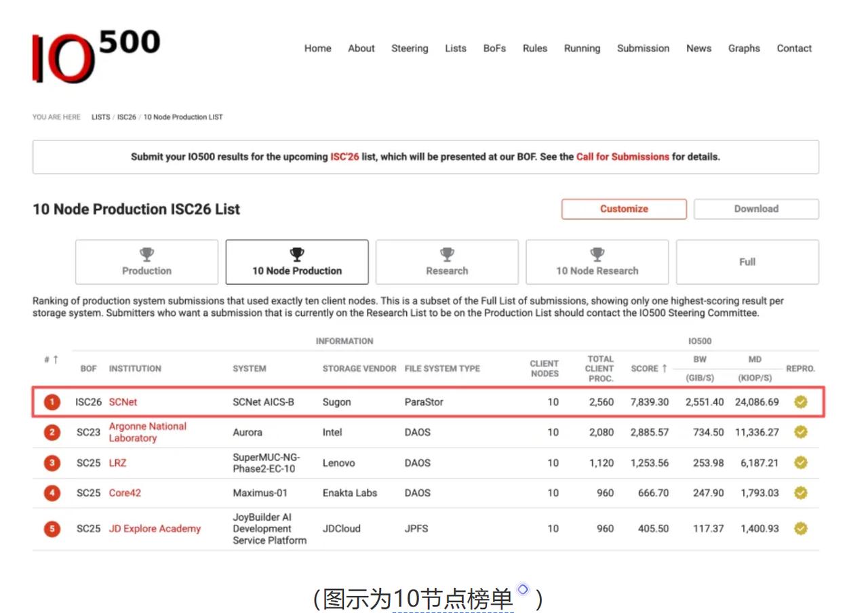Screen dimensions: 868x613
Task: Open the Graphs menu item
Action: (744, 48)
